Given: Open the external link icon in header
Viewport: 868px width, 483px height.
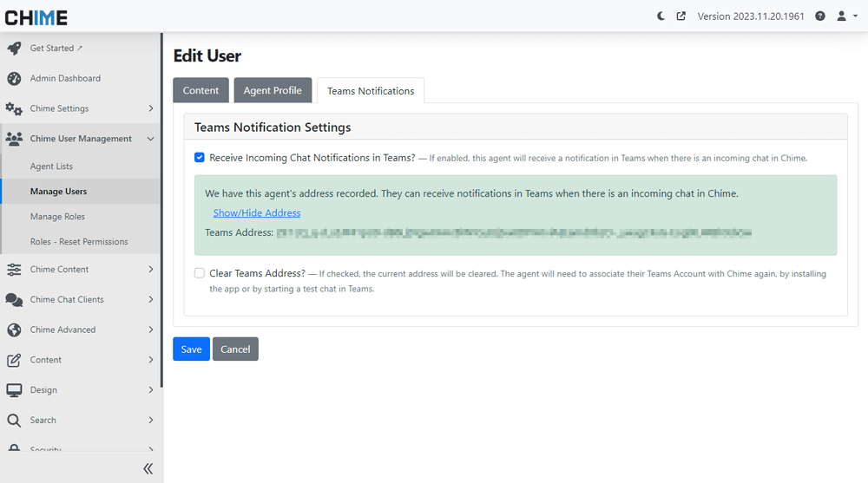Looking at the screenshot, I should pyautogui.click(x=681, y=16).
